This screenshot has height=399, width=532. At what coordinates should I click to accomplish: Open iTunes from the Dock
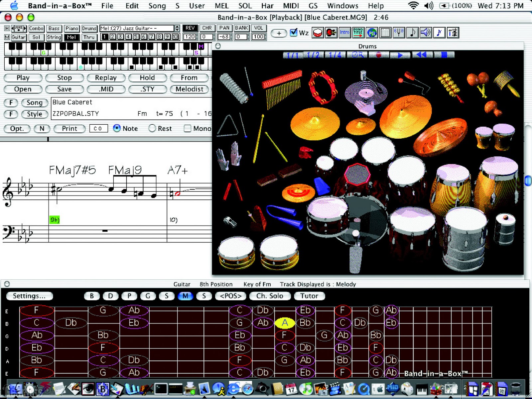pyautogui.click(x=306, y=388)
